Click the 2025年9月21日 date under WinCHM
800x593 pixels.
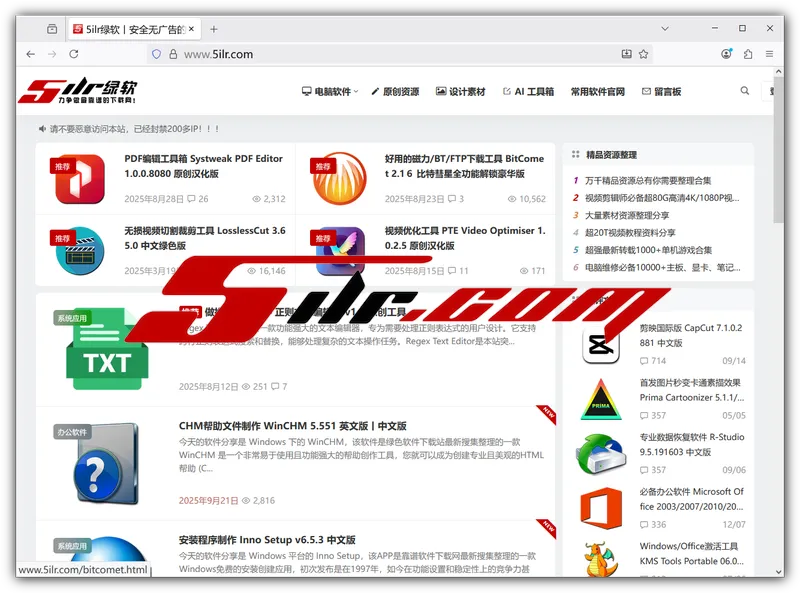coord(208,501)
